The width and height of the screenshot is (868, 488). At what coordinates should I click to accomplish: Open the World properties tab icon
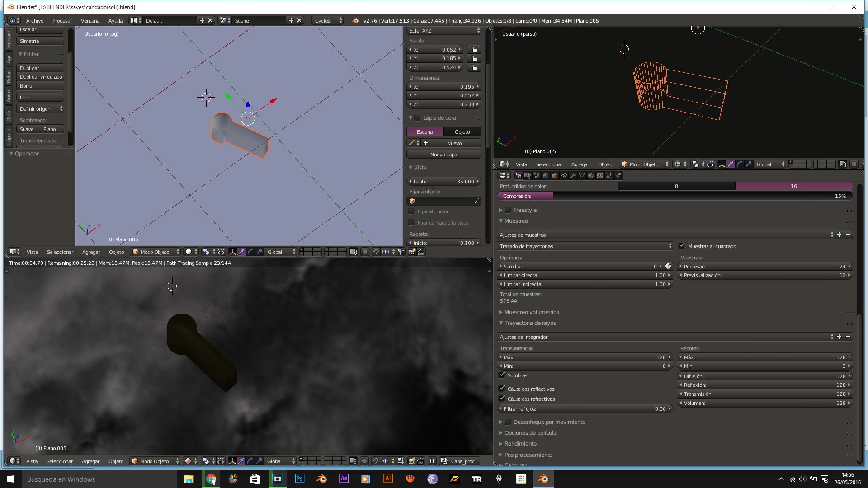(x=546, y=176)
